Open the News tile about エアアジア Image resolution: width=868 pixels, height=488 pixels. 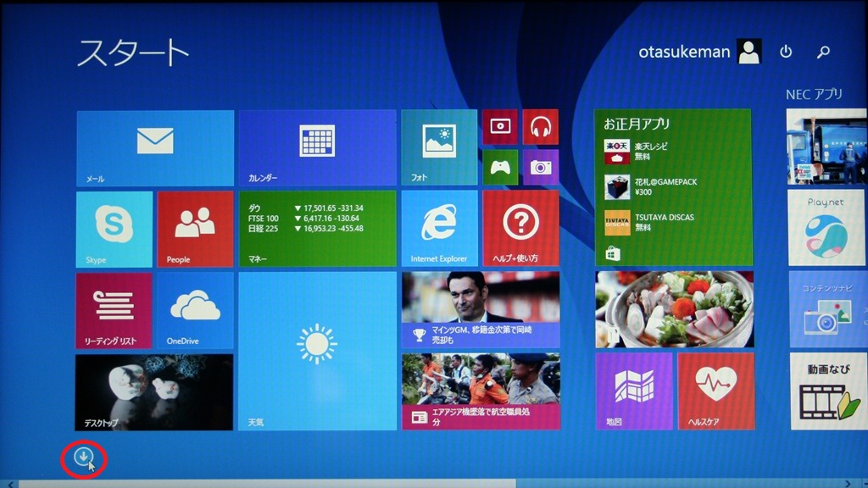(x=481, y=391)
